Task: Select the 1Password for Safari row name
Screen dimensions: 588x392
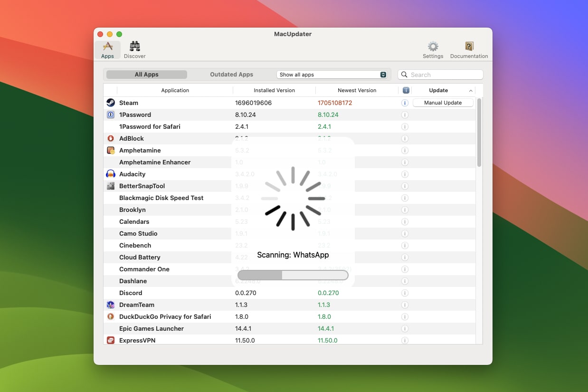Action: tap(150, 126)
